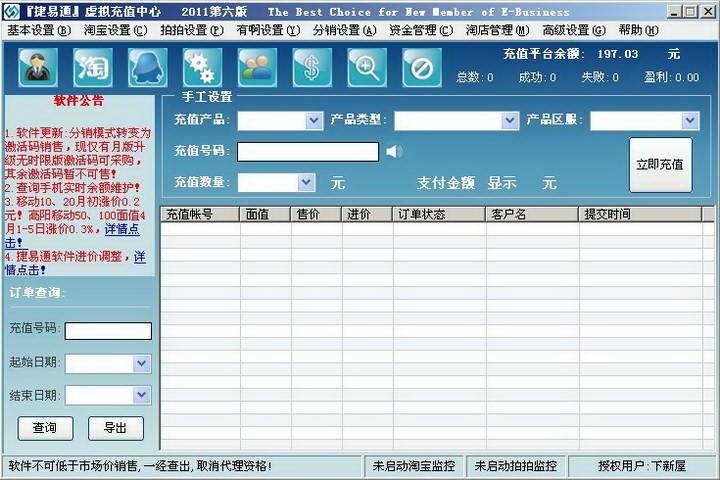
Task: Expand the 起始日期 date dropdown
Action: pyautogui.click(x=141, y=363)
